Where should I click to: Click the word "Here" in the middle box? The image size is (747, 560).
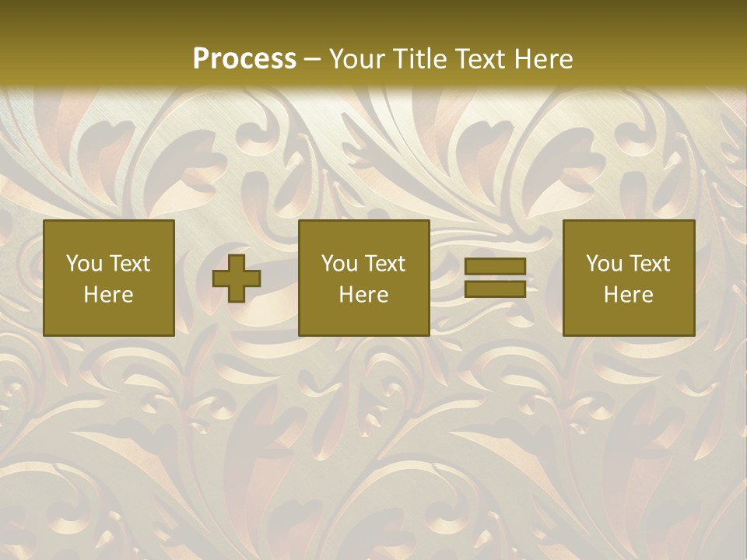point(364,295)
